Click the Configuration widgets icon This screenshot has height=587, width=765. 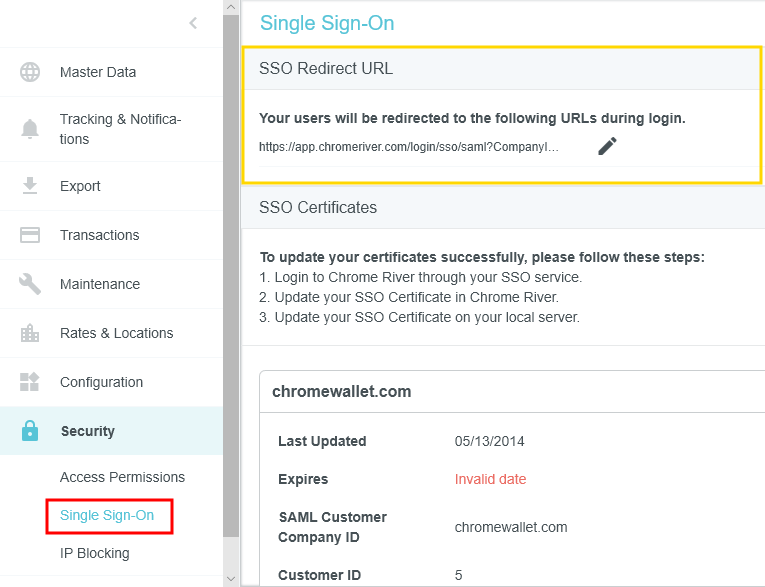coord(30,382)
